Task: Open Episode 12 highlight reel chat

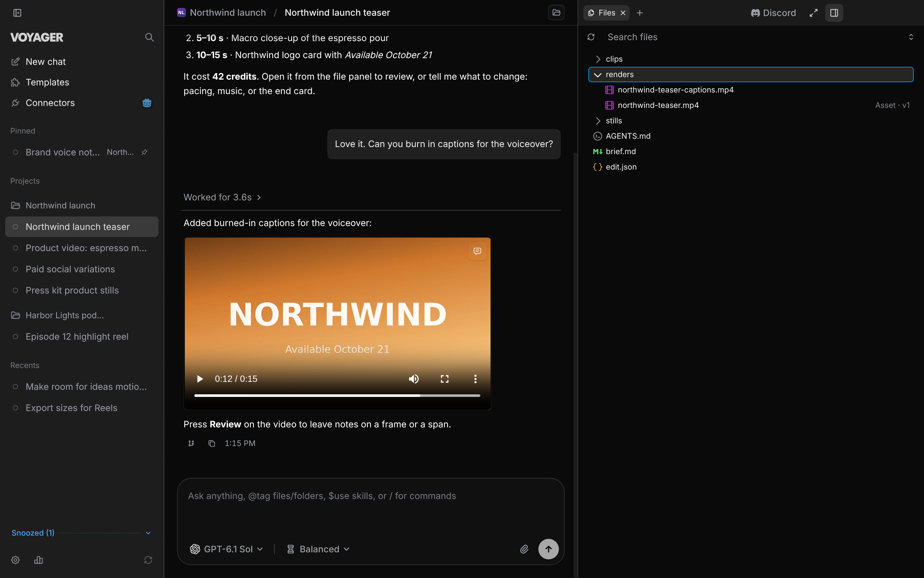Action: [82, 337]
